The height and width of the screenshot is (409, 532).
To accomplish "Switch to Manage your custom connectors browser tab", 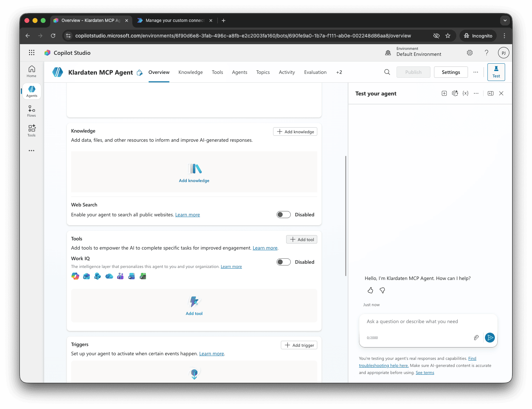I will [175, 21].
